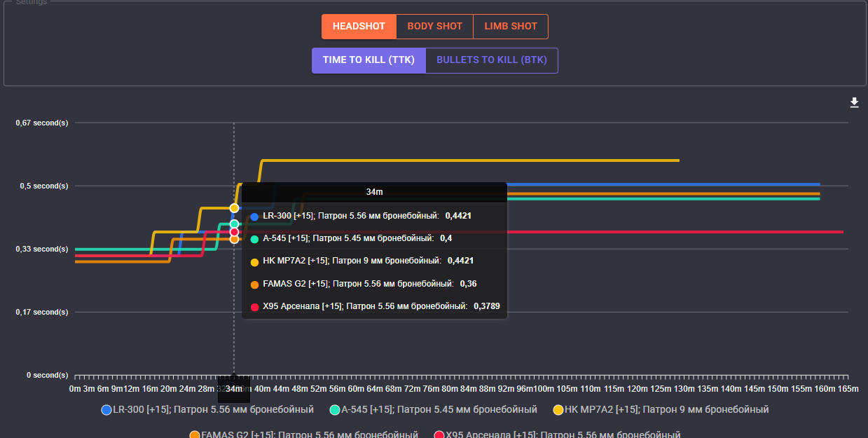Click the 34m tooltip header
This screenshot has height=438, width=868.
375,191
